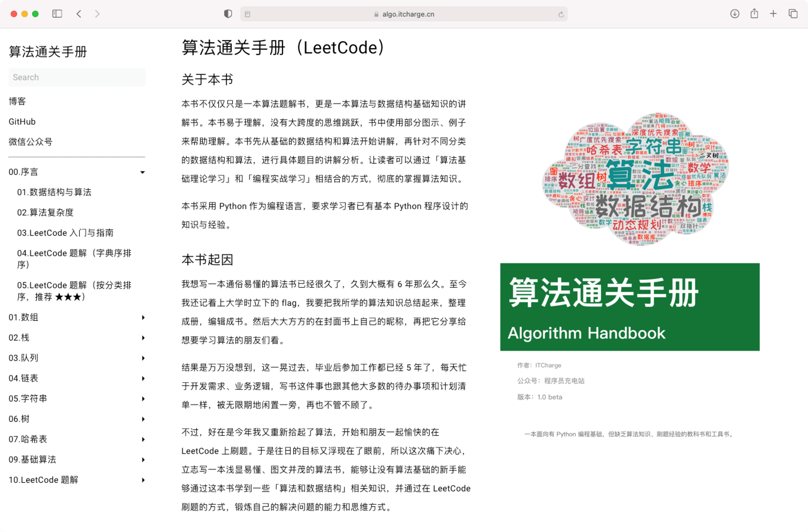Expand the 01.数组 section
Screen dimensions: 808x532
(143, 318)
